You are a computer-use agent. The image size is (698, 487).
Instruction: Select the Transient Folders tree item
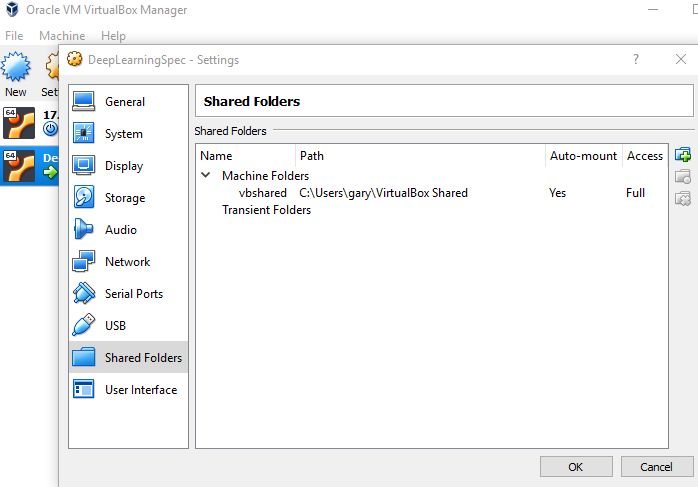coord(266,210)
